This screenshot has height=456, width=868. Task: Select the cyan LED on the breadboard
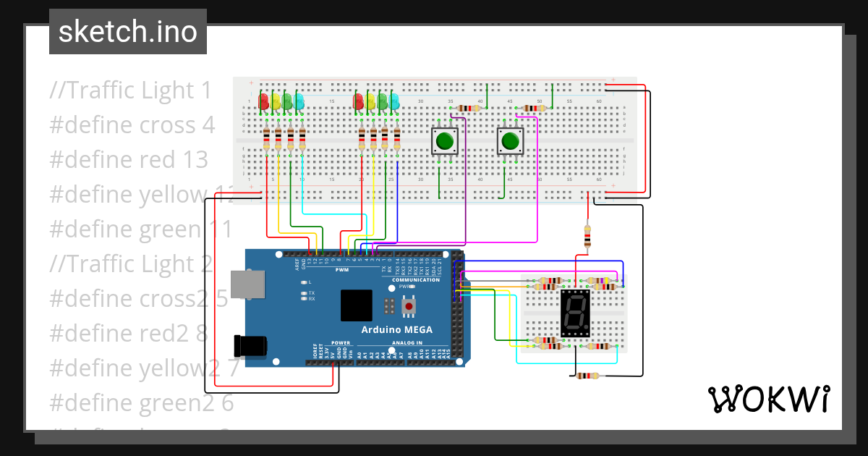pyautogui.click(x=298, y=102)
